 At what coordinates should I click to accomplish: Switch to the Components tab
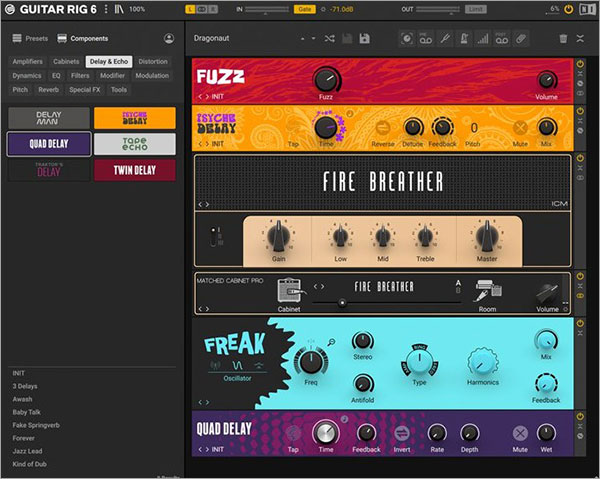83,38
